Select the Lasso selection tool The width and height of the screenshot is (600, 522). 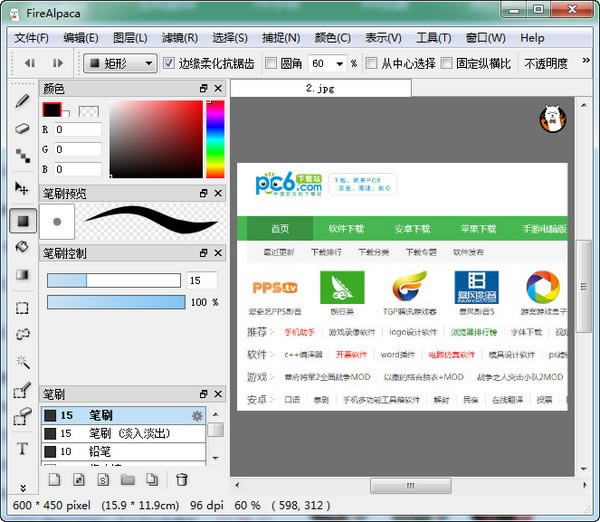coord(22,334)
